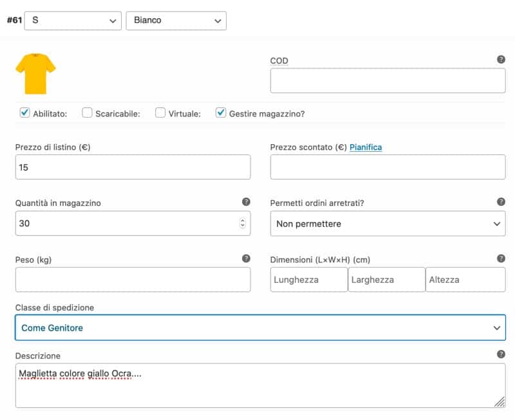Disable the Gestire magazzino checkbox
Screen dimensions: 515x420
click(221, 113)
